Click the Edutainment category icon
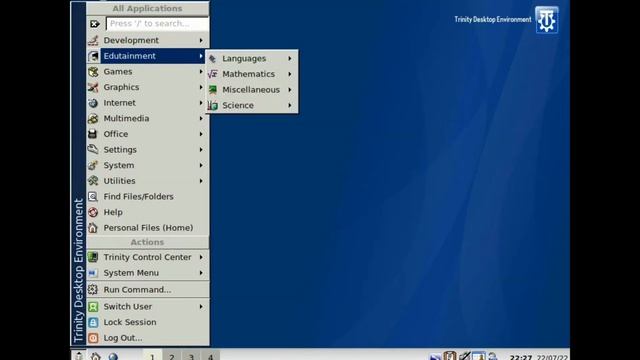Image resolution: width=640 pixels, height=360 pixels. (93, 56)
